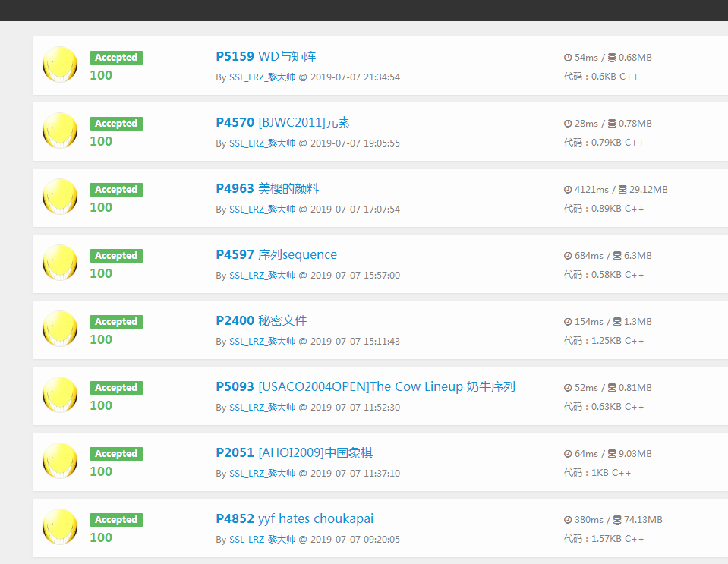Go to P2051 [AHOI2009]中国象棋
The width and height of the screenshot is (728, 564).
(x=295, y=452)
